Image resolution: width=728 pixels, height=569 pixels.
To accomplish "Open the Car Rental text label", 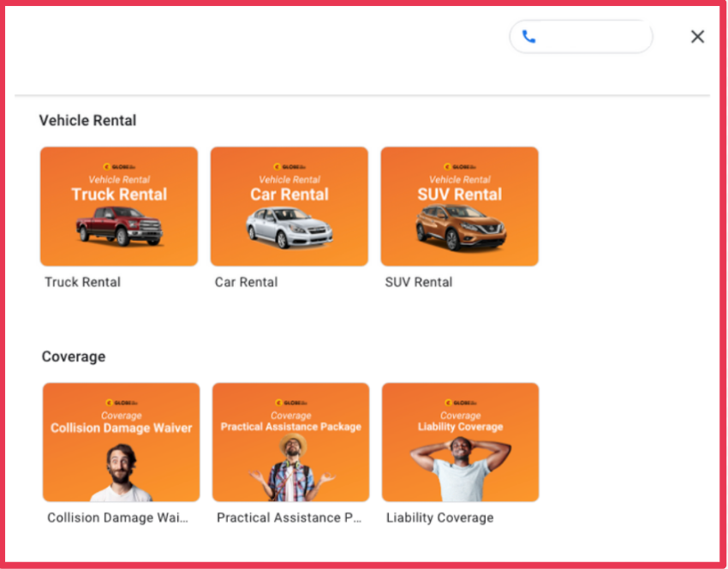I will click(x=246, y=282).
